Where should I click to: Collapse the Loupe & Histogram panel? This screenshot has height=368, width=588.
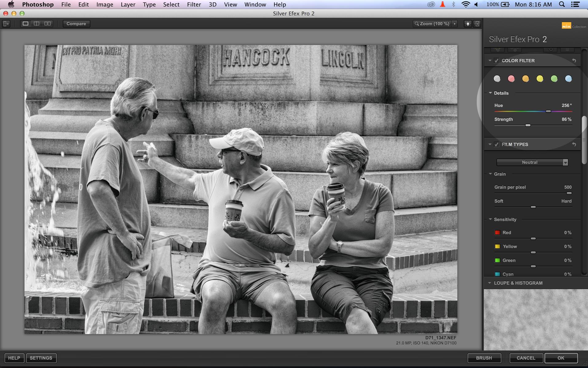coord(490,283)
